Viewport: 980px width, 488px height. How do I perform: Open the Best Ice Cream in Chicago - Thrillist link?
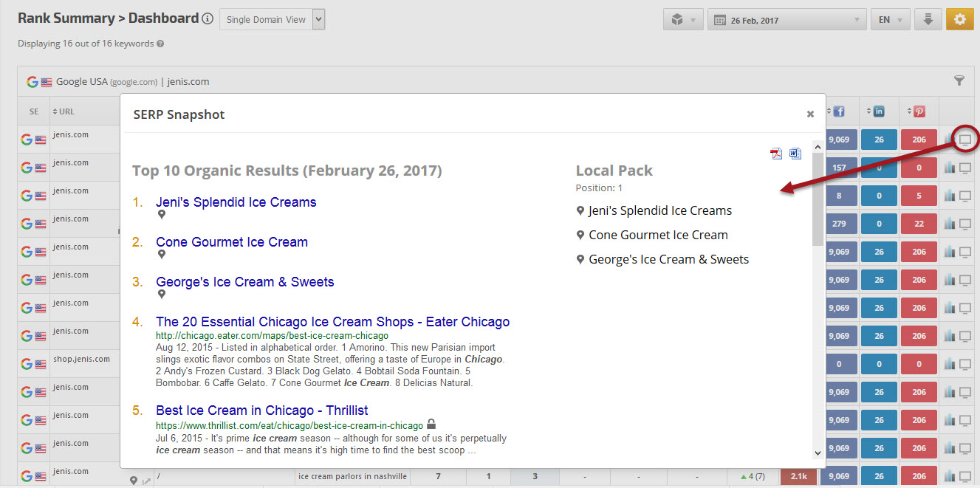261,410
